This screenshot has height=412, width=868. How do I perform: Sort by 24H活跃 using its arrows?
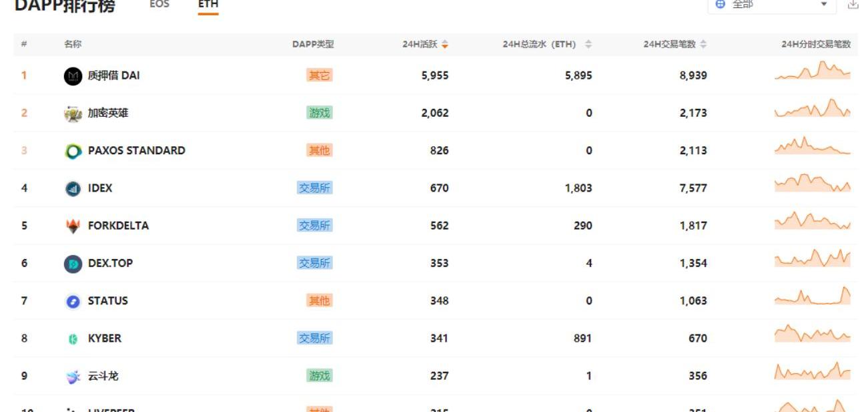point(445,45)
